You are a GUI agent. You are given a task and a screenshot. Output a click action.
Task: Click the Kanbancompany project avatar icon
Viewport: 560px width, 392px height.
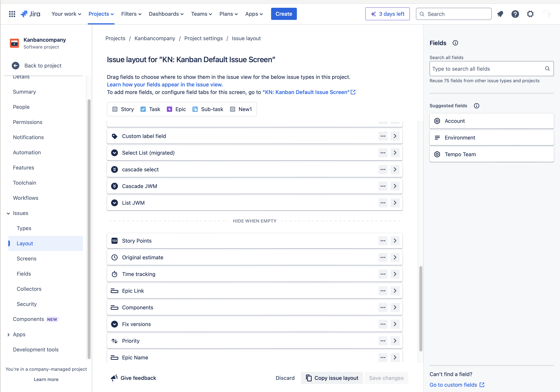tap(14, 43)
